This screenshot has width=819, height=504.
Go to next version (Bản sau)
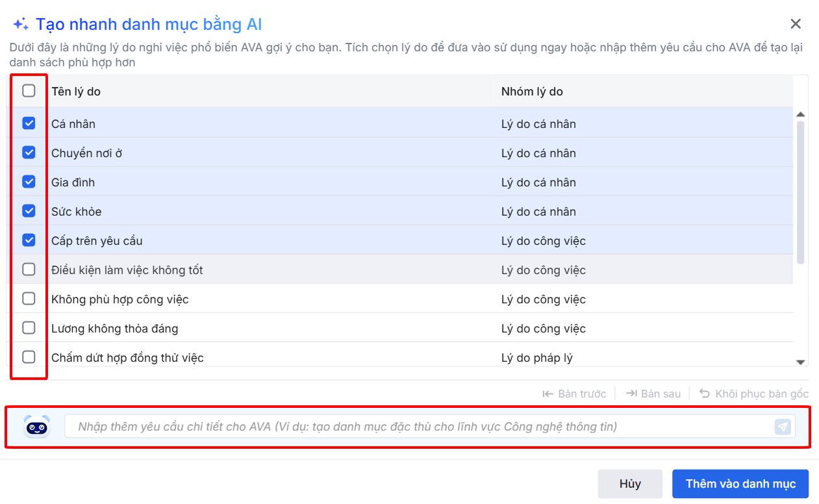pos(653,394)
